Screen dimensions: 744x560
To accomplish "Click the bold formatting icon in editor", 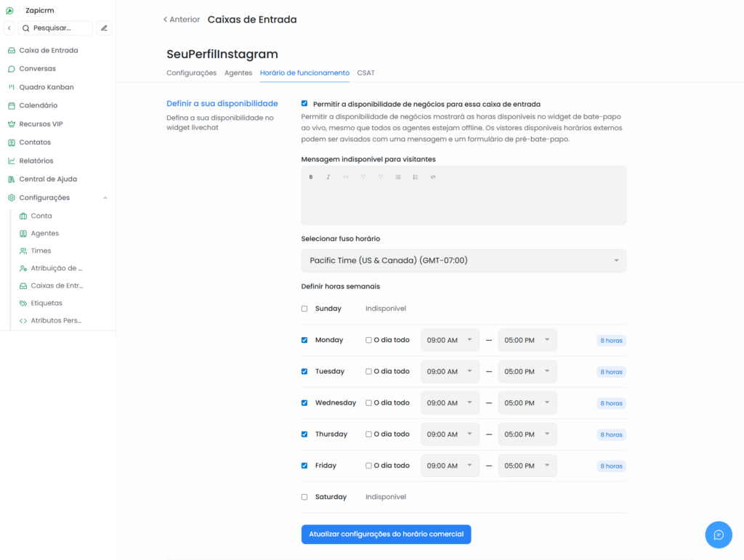I will pos(311,177).
